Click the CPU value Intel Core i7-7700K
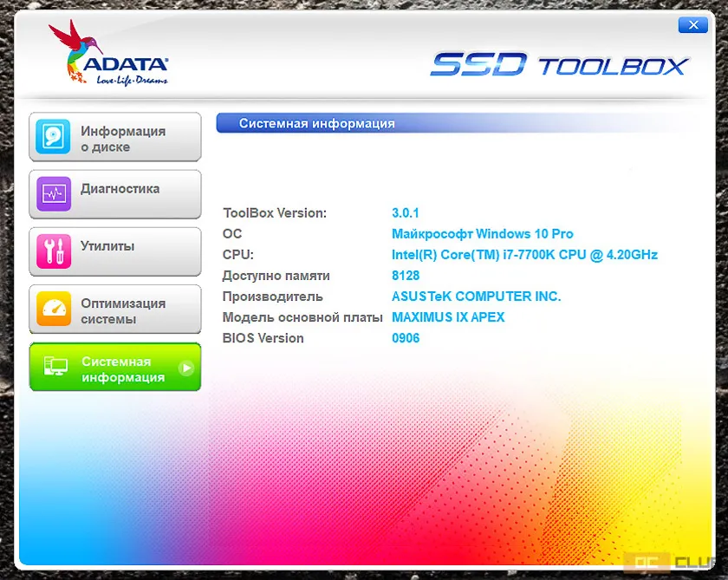This screenshot has height=580, width=728. [x=524, y=255]
